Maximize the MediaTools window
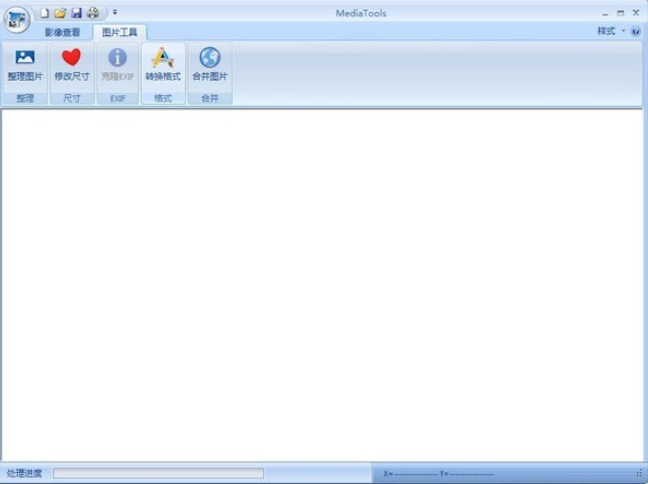Viewport: 648px width, 484px height. pos(620,13)
